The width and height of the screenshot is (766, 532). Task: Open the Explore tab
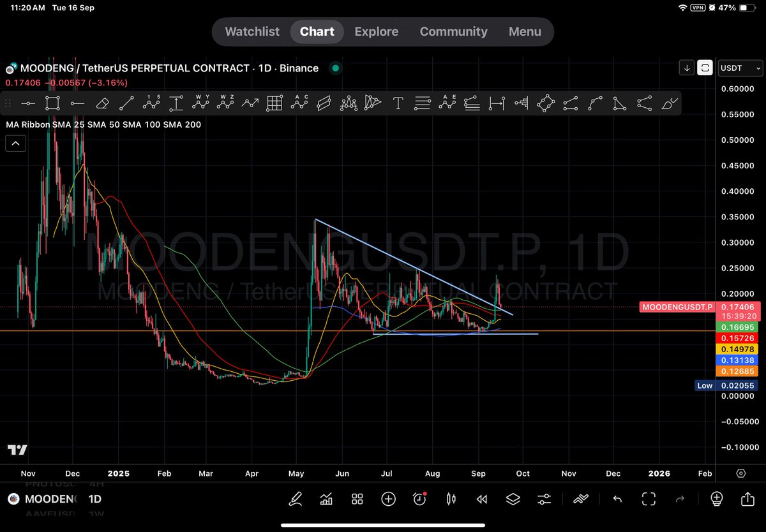pos(377,31)
